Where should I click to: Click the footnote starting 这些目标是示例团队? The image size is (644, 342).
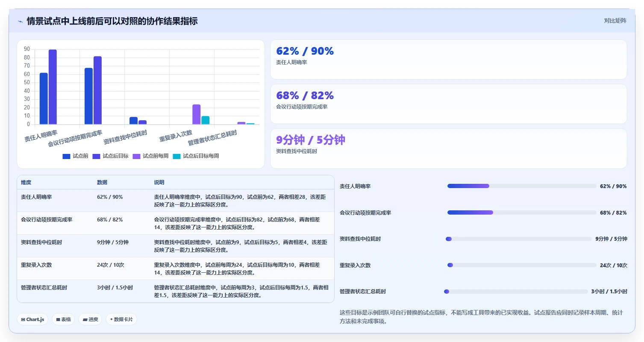point(481,317)
